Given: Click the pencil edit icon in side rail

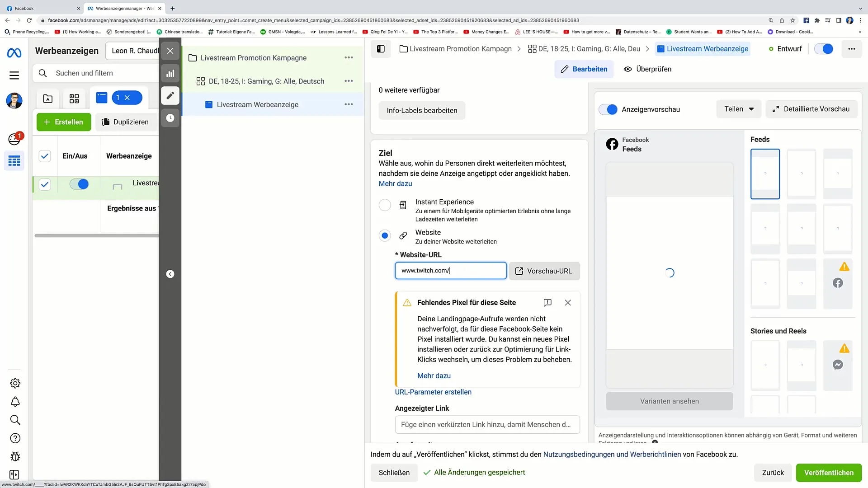Looking at the screenshot, I should pos(170,95).
